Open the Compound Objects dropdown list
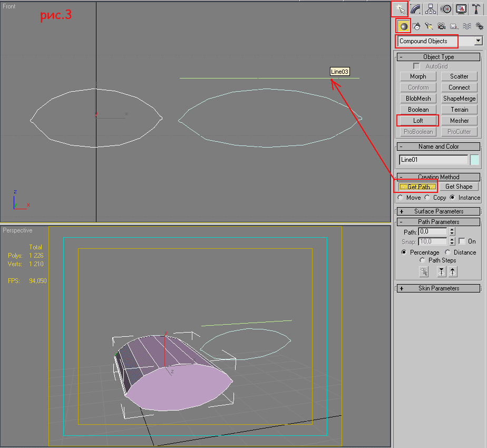 click(x=478, y=41)
